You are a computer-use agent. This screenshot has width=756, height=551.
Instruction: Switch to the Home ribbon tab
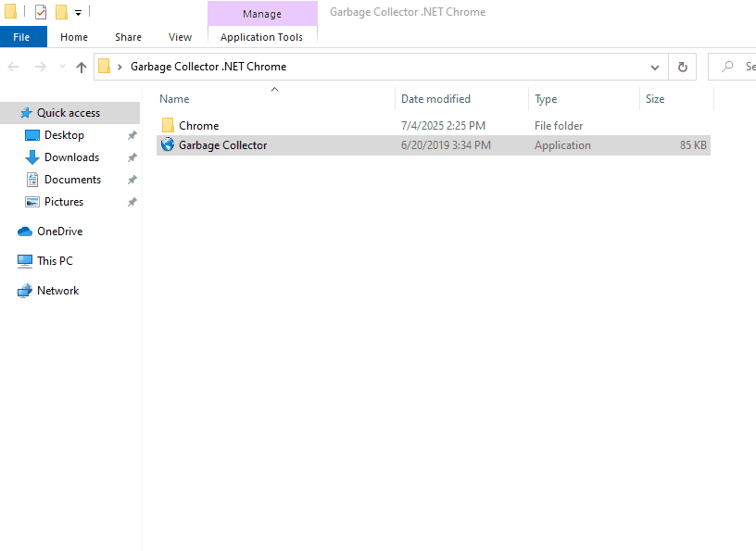click(x=74, y=37)
